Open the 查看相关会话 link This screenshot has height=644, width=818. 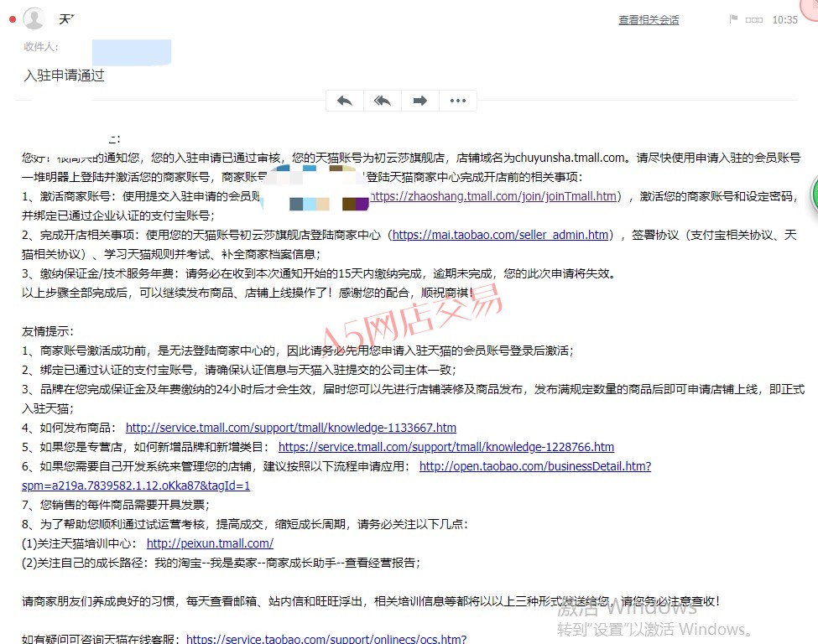[649, 20]
